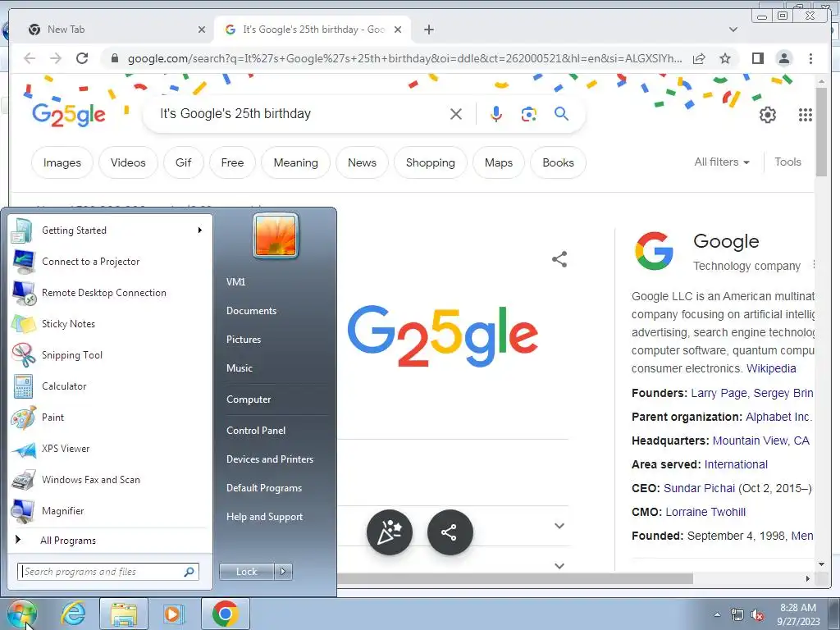Open Google quick settings gear
The width and height of the screenshot is (840, 630).
(767, 115)
